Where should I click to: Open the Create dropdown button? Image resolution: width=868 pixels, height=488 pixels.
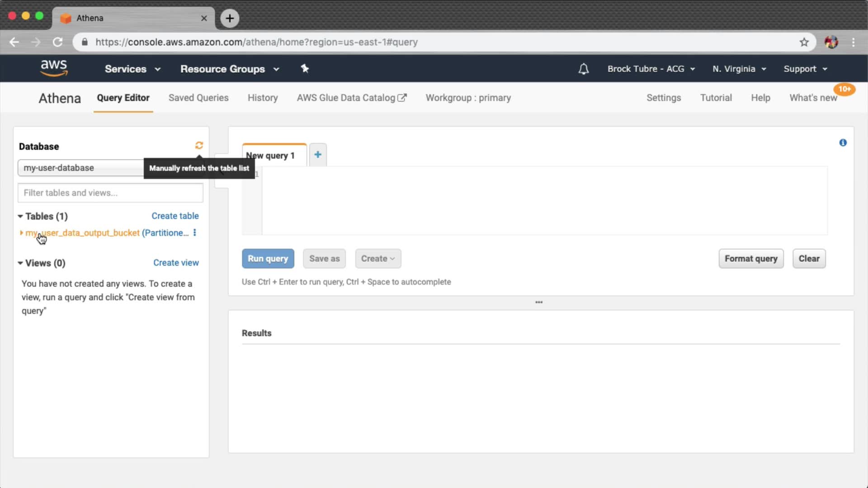pyautogui.click(x=377, y=258)
